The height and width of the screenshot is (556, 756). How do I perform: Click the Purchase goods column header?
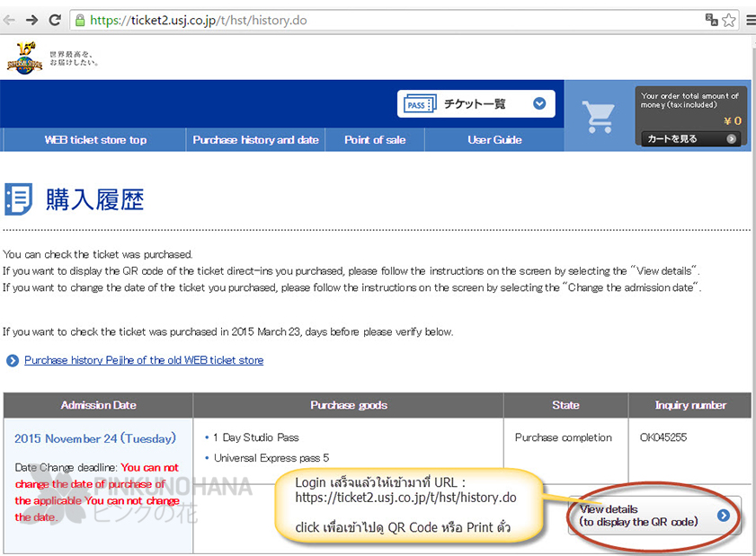349,405
